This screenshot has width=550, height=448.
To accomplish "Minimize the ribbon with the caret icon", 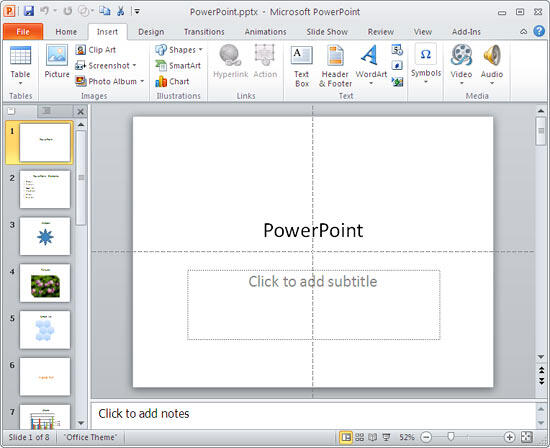I will click(523, 32).
